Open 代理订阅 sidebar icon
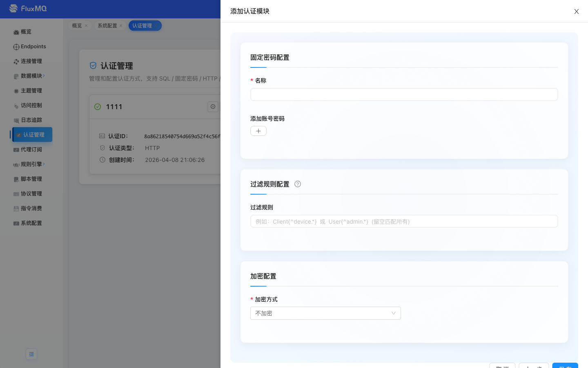The width and height of the screenshot is (588, 368). pos(16,150)
